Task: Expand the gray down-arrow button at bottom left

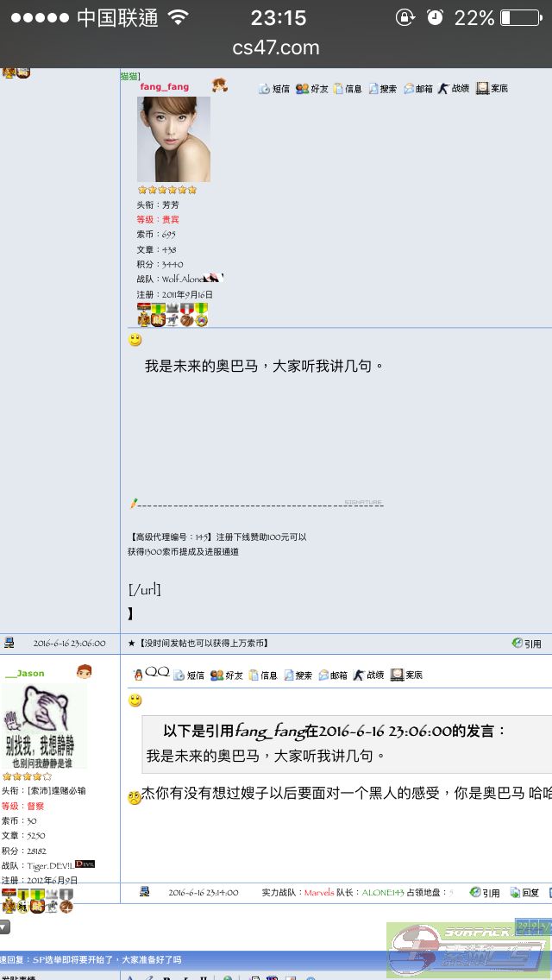Action: click(3, 927)
